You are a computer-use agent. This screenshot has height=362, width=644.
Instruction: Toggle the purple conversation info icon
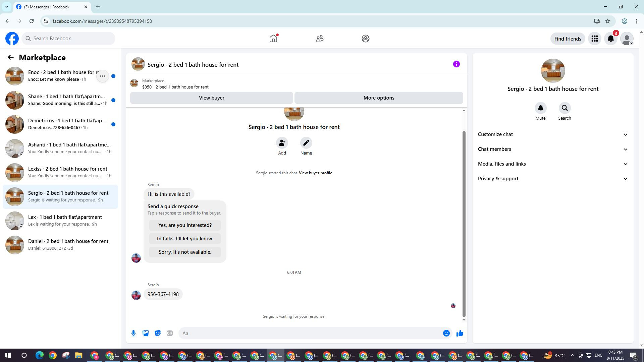click(456, 64)
